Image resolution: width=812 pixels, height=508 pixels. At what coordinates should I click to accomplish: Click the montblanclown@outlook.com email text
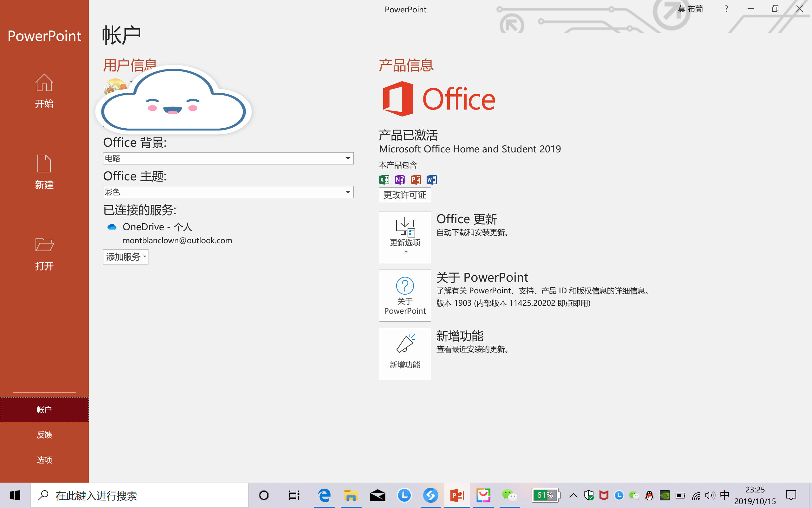[178, 240]
